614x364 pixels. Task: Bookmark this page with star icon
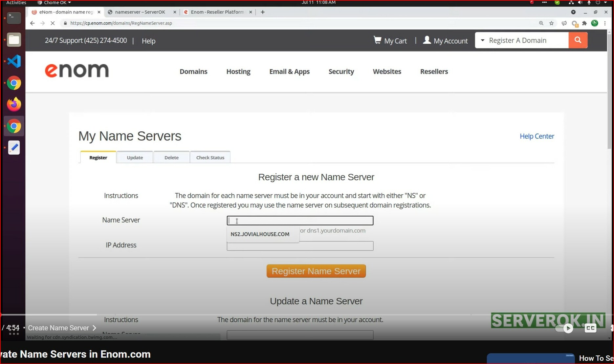click(551, 23)
